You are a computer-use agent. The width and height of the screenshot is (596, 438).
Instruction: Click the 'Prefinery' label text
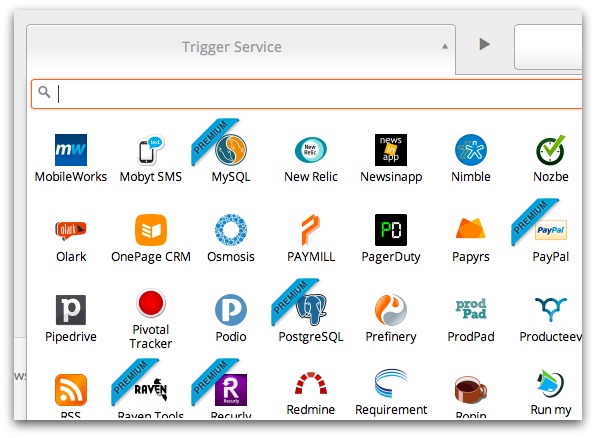[391, 337]
